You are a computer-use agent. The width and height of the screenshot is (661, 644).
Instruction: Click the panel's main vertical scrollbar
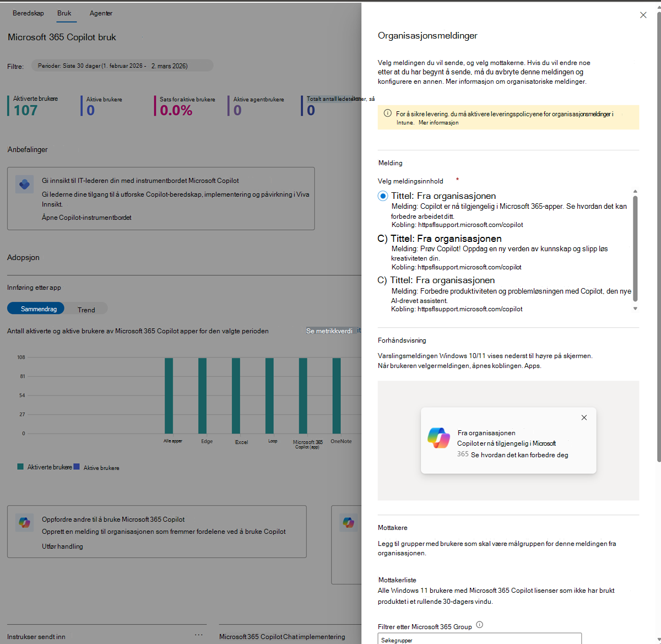click(659, 236)
